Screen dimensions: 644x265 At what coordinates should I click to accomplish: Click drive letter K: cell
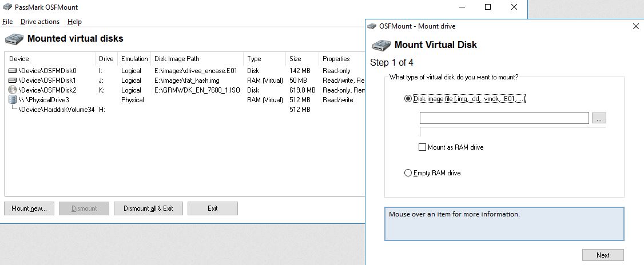[x=102, y=90]
